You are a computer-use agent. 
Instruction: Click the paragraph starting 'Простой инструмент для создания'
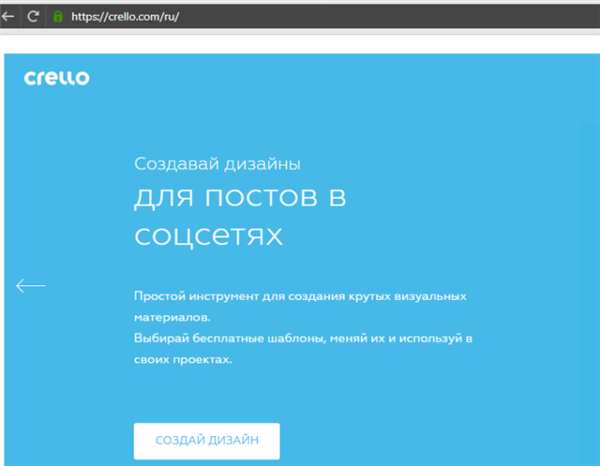coord(300,306)
